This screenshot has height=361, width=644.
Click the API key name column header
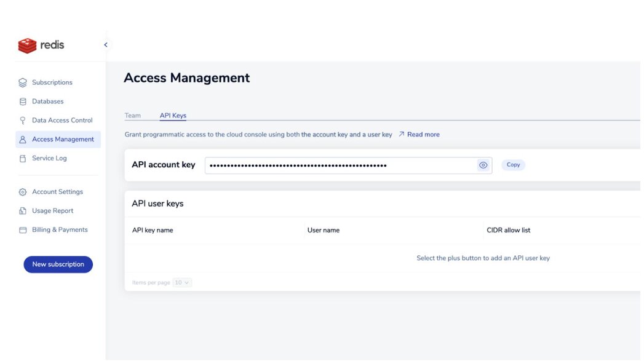[x=153, y=231]
